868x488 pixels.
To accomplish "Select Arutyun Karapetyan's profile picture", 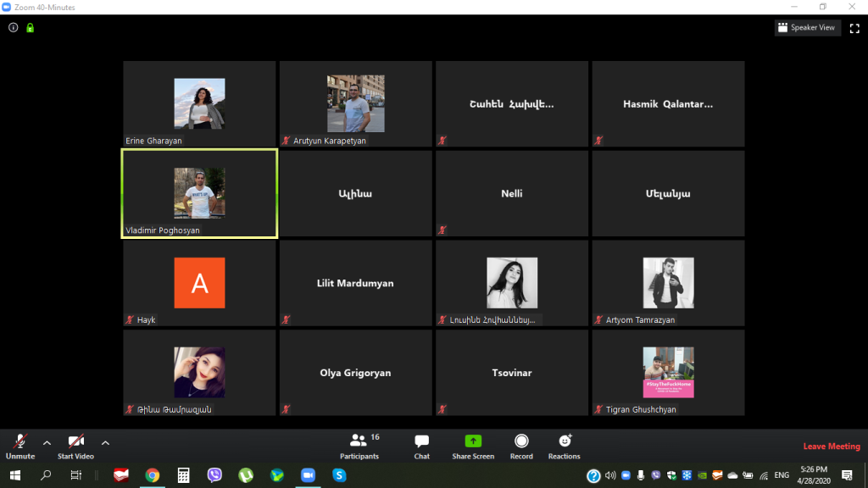I will point(356,103).
